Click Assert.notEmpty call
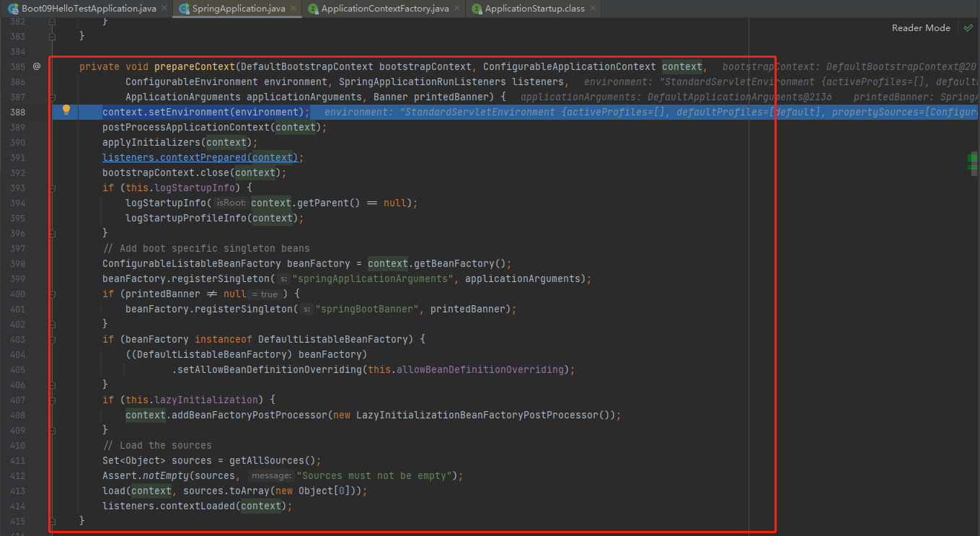The width and height of the screenshot is (980, 536). (145, 475)
